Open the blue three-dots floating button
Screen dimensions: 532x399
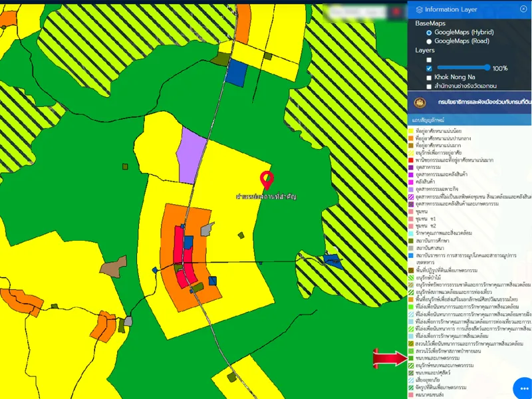pyautogui.click(x=522, y=388)
